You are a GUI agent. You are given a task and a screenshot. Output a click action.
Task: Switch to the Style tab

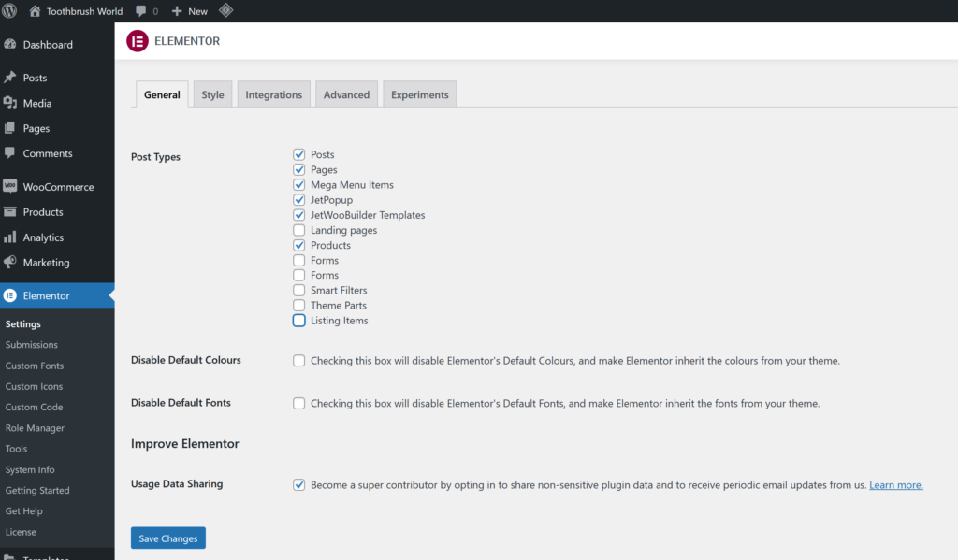coord(212,94)
